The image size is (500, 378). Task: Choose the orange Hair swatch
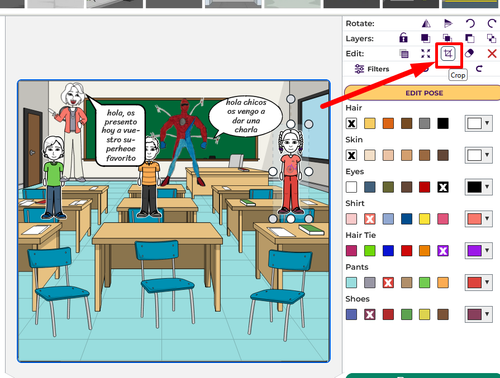point(388,123)
